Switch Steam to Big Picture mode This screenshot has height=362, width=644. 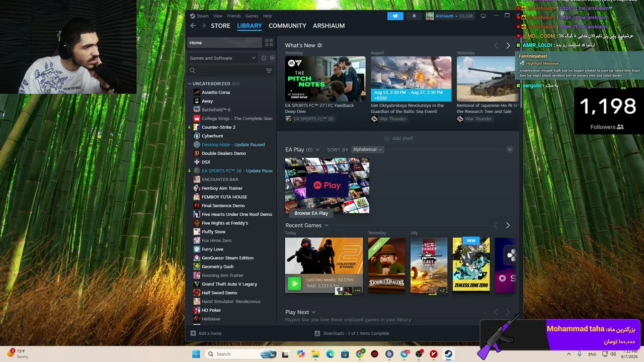(x=483, y=16)
